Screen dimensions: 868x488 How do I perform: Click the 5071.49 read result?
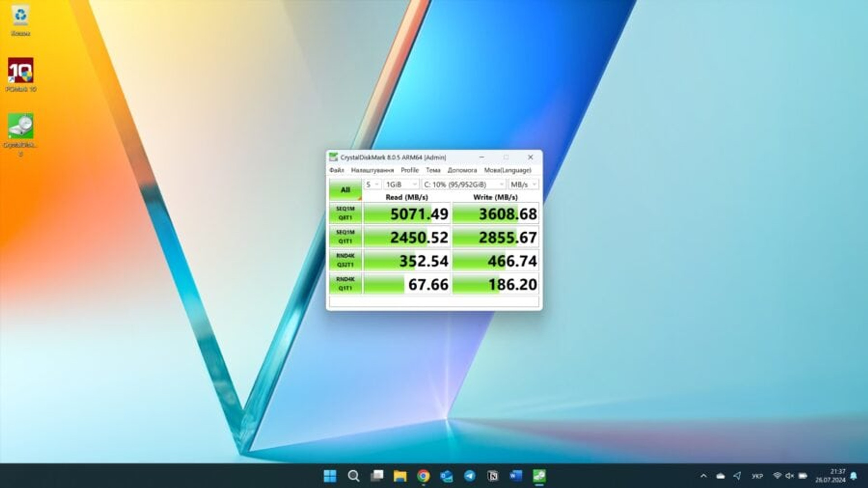click(x=407, y=213)
